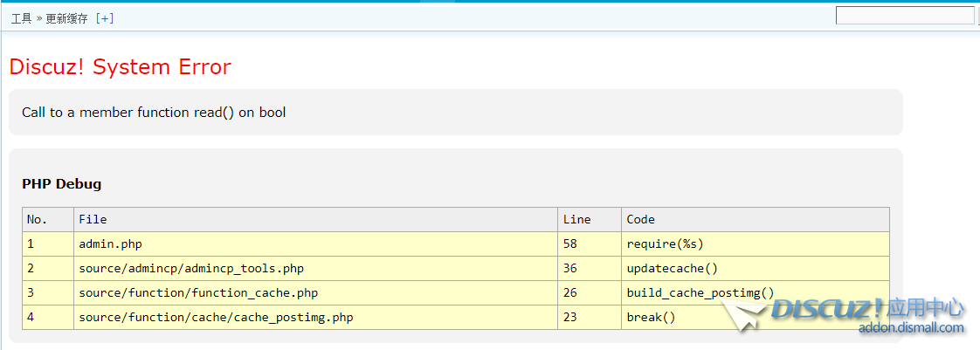Click the Discuz! System Error heading
980x350 pixels.
coord(120,67)
